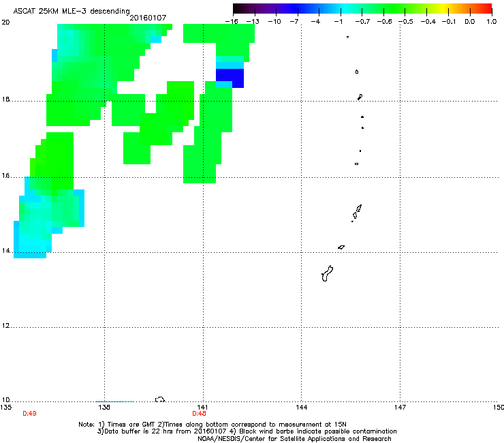Screen dimensions: 504x443
Task: Click the colorbar label -0.1
Action: click(x=449, y=22)
